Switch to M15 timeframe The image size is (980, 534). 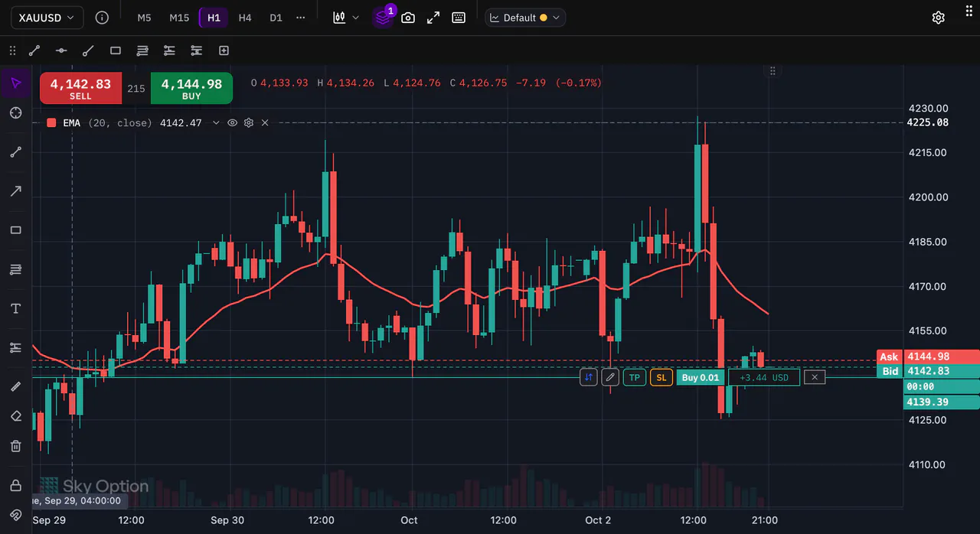179,18
